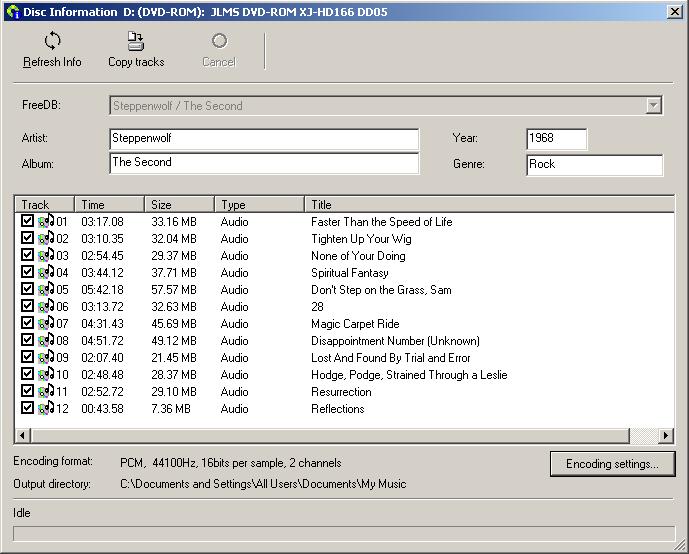689x554 pixels.
Task: Click the horizontal scrollbar left arrow
Action: (22, 435)
